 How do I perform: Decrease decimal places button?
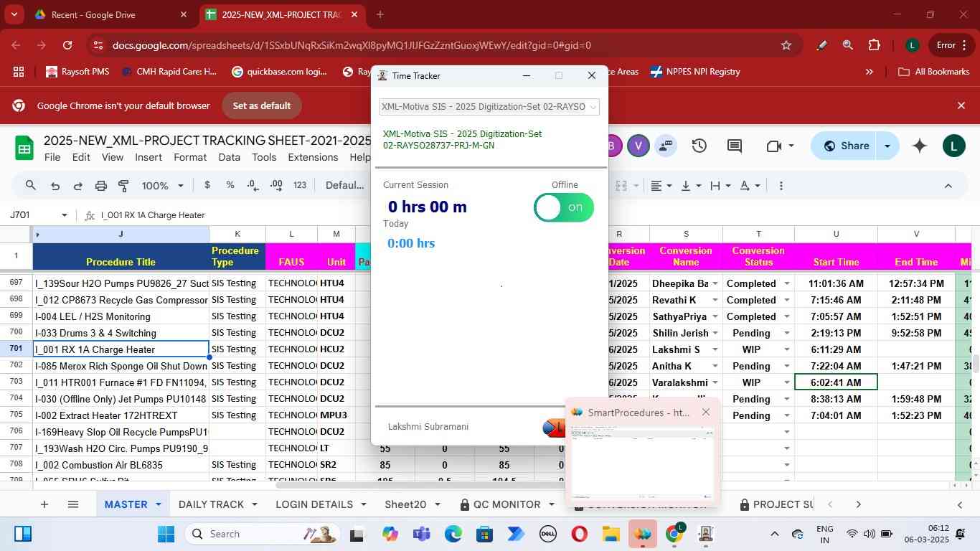pos(253,185)
